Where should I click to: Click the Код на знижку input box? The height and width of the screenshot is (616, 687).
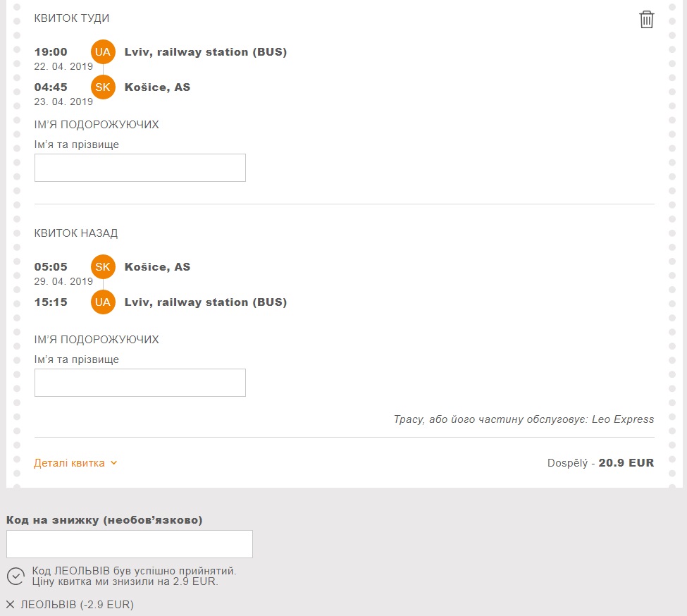point(129,544)
